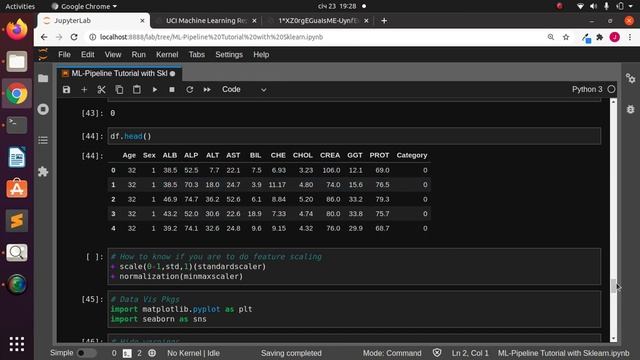Viewport: 640px width, 360px height.
Task: Go back with Chrome back arrow
Action: point(44,37)
